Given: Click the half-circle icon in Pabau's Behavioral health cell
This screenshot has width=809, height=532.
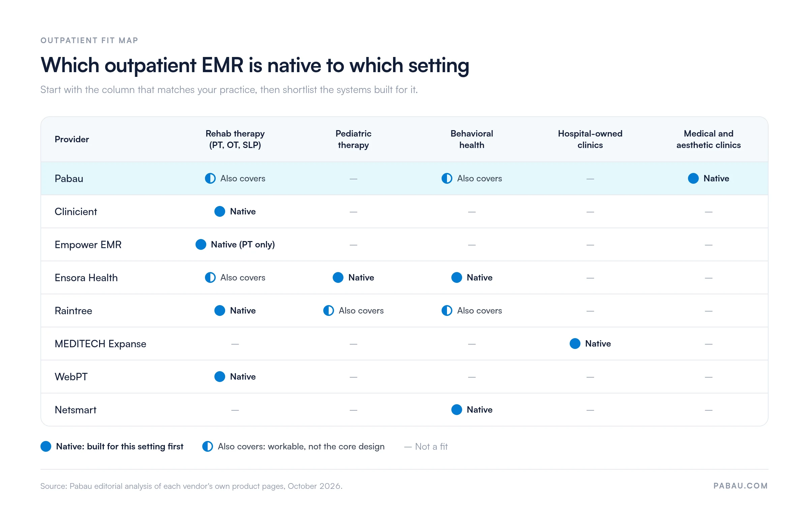Looking at the screenshot, I should point(447,178).
